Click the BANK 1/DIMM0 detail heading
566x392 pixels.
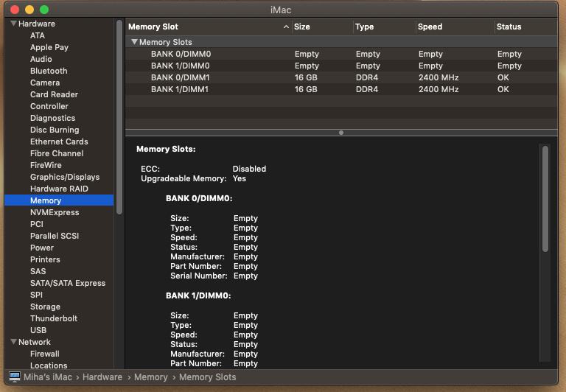coord(198,295)
